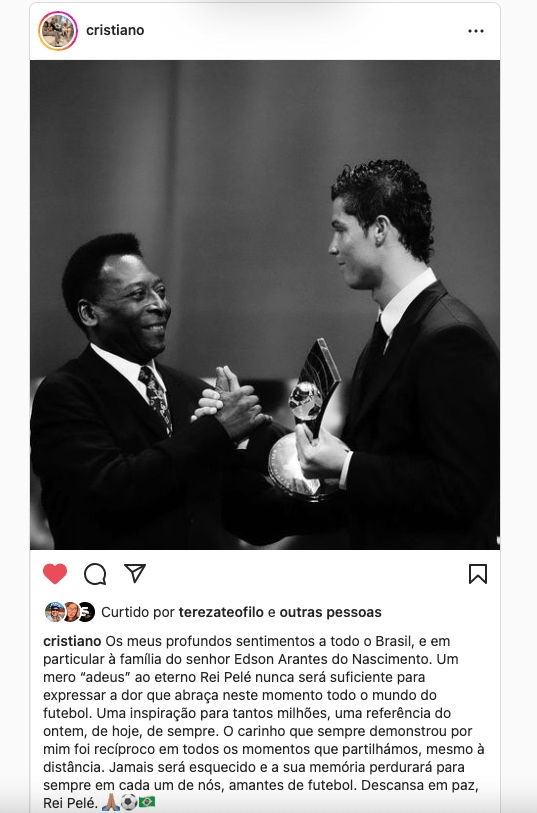The width and height of the screenshot is (537, 813).
Task: Click the soccer ball emoji in caption
Action: point(129,803)
